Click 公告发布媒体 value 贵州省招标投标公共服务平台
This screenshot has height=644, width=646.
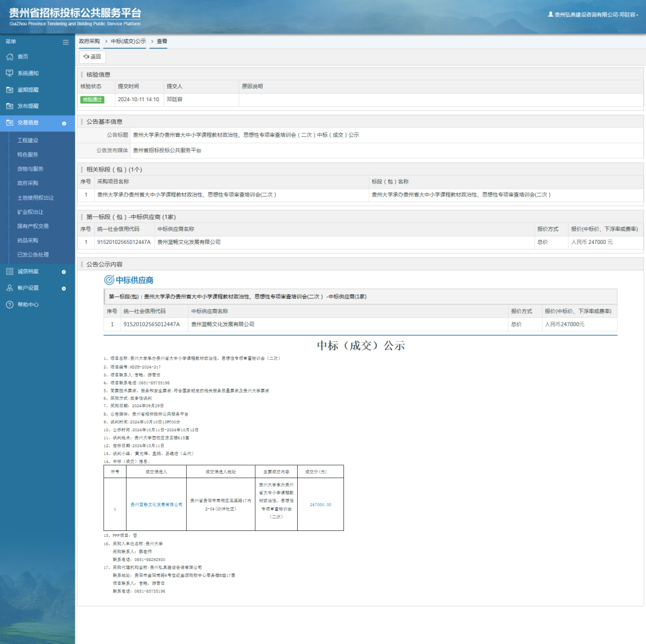tap(167, 151)
